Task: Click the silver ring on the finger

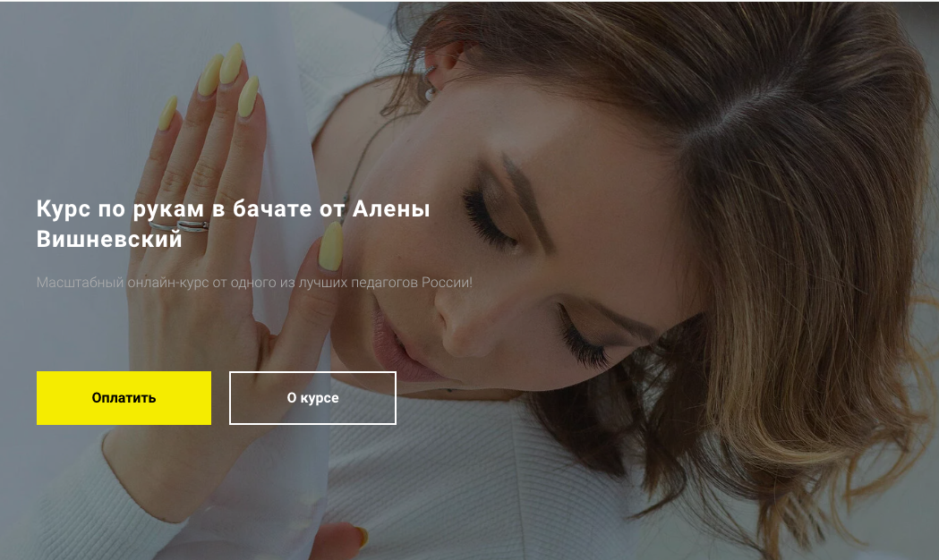Action: click(180, 225)
